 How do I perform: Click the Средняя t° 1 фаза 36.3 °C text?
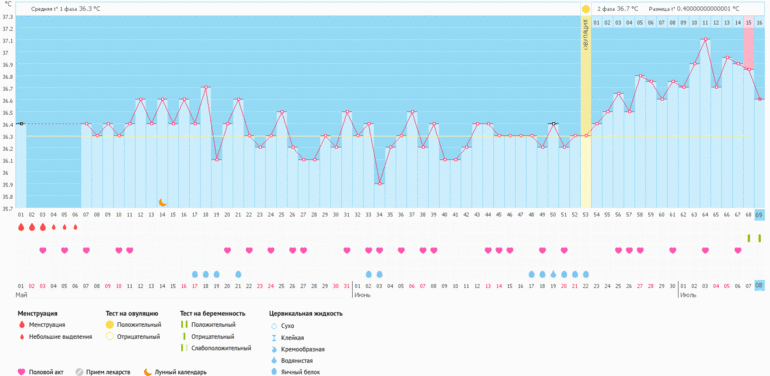pyautogui.click(x=65, y=9)
